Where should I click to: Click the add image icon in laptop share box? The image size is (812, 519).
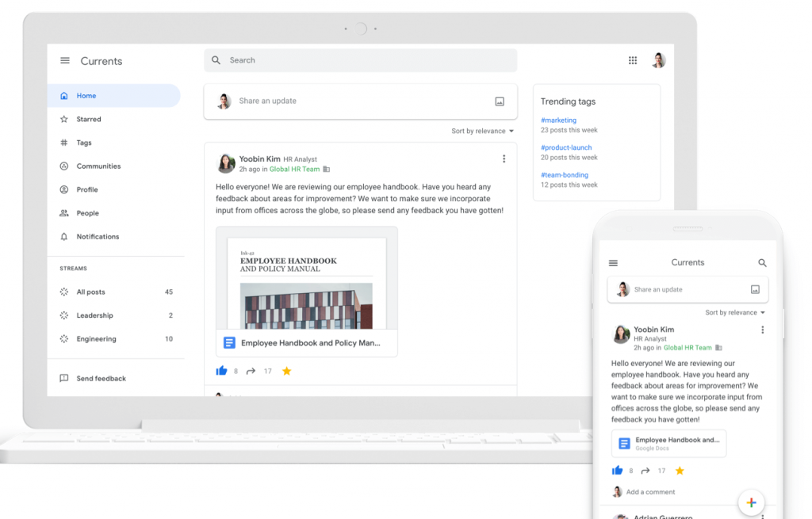500,101
